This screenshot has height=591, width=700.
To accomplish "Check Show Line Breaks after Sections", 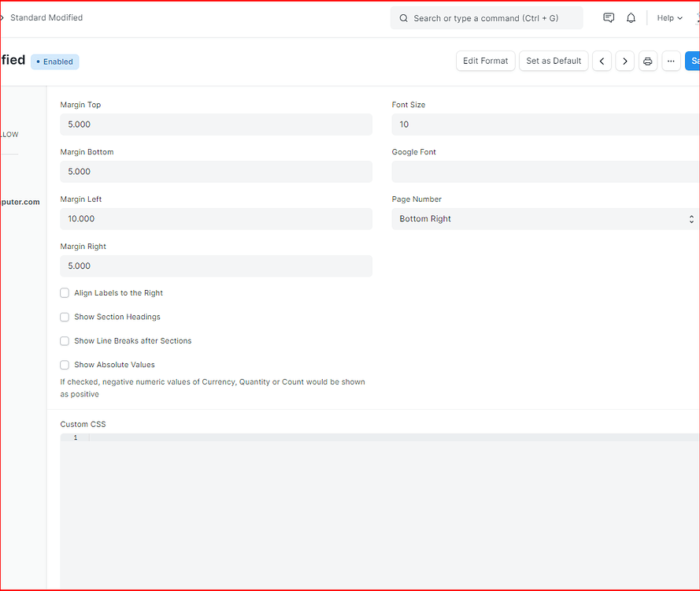I will [x=65, y=341].
